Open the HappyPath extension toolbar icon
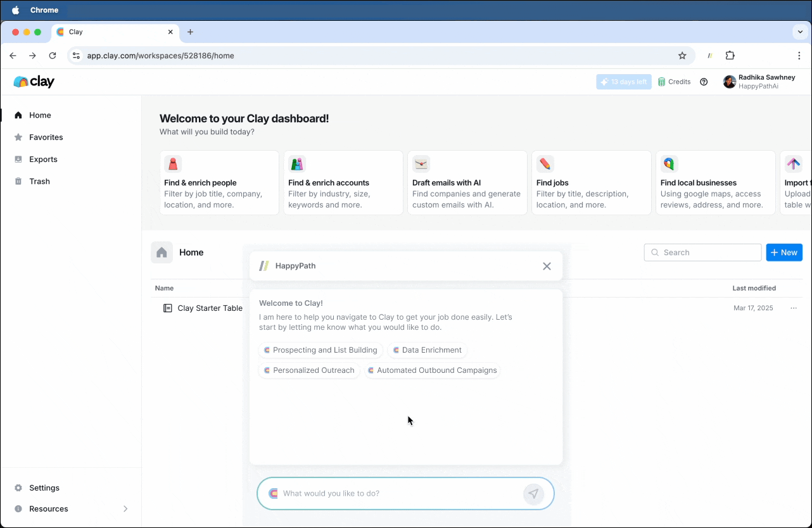812x528 pixels. point(710,56)
